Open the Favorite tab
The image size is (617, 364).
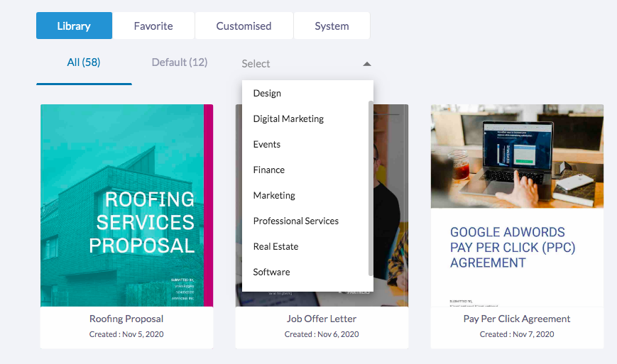coord(153,26)
